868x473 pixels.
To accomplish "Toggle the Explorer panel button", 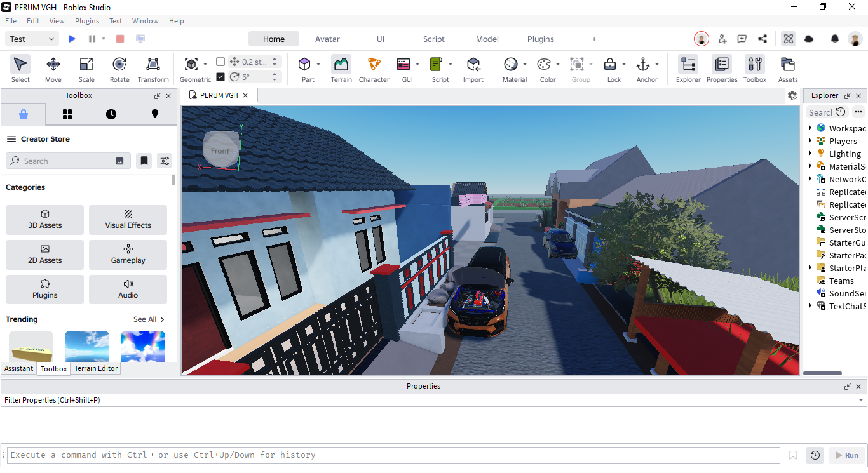I will (688, 69).
